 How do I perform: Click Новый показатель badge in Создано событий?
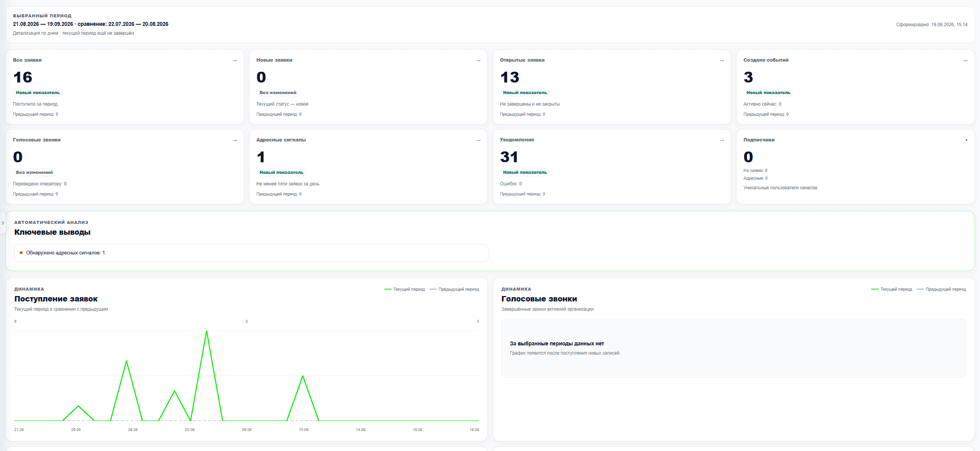(768, 93)
